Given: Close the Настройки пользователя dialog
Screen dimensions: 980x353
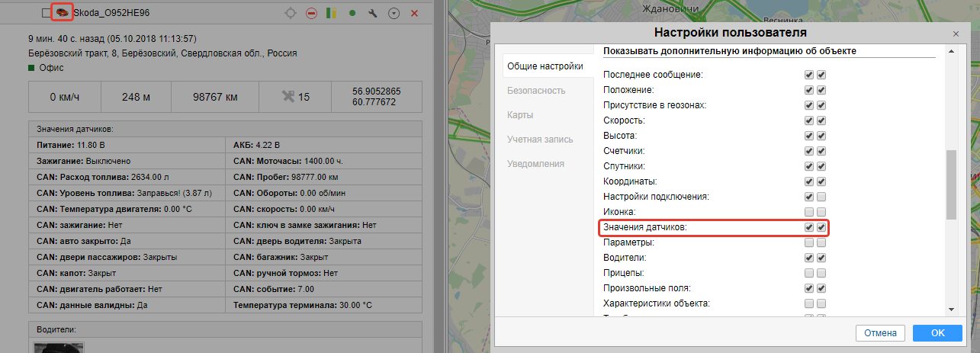Looking at the screenshot, I should click(956, 34).
